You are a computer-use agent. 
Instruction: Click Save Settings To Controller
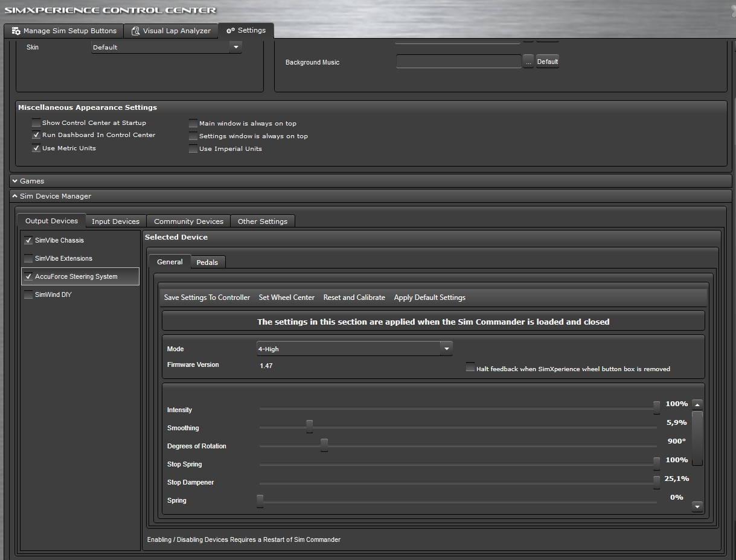coord(207,297)
